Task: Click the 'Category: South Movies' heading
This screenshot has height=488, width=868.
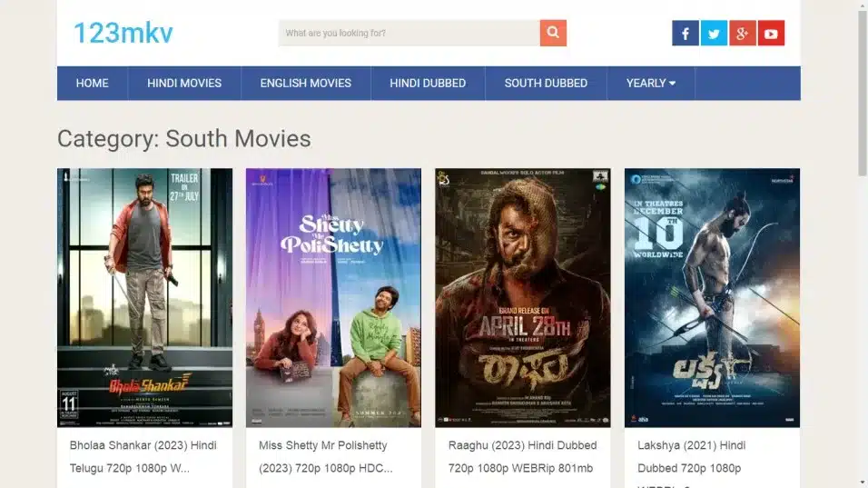Action: [x=183, y=138]
